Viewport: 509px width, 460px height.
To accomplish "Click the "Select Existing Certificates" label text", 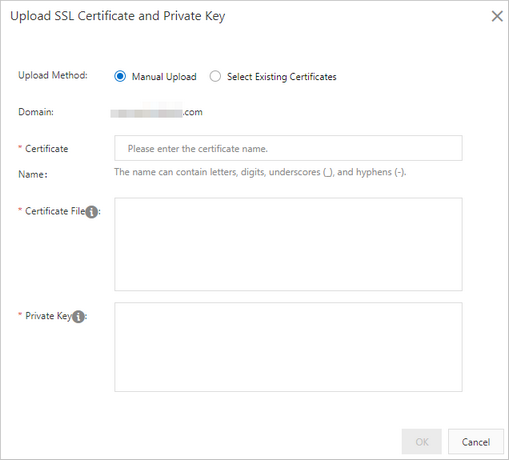I will coord(282,77).
